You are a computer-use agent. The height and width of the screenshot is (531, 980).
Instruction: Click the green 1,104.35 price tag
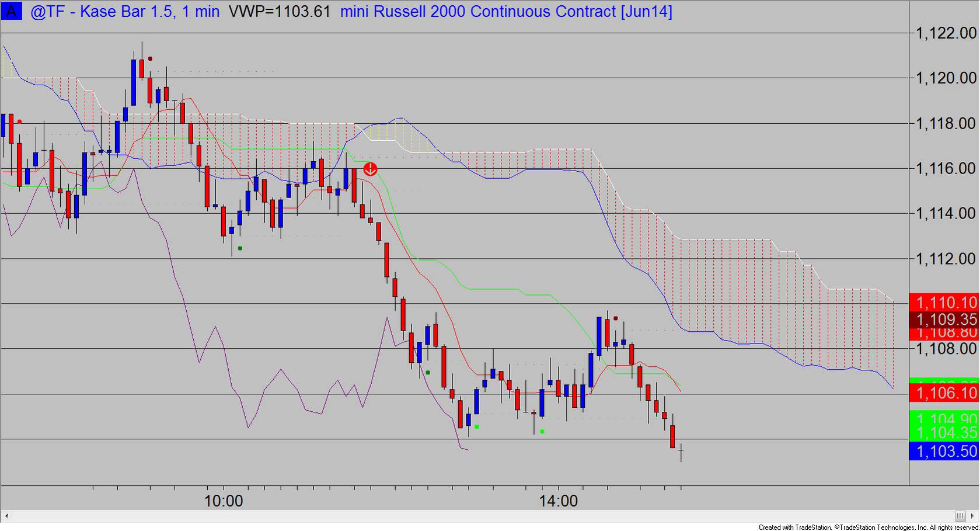pos(944,433)
